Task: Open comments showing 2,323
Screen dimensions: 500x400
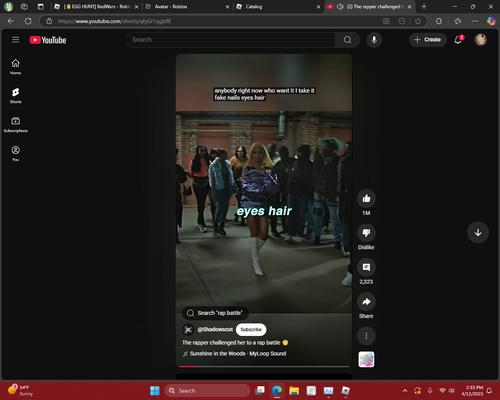Action: [366, 267]
